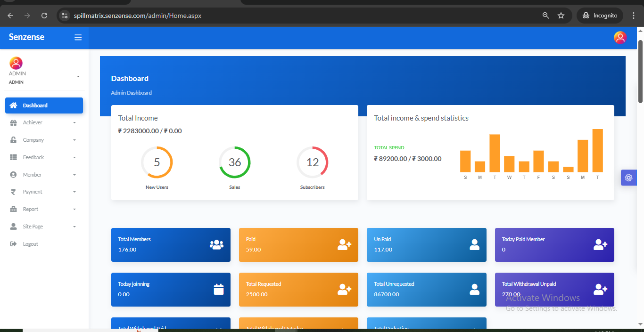This screenshot has width=644, height=332.
Task: Reload the page with browser refresh
Action: (x=44, y=16)
